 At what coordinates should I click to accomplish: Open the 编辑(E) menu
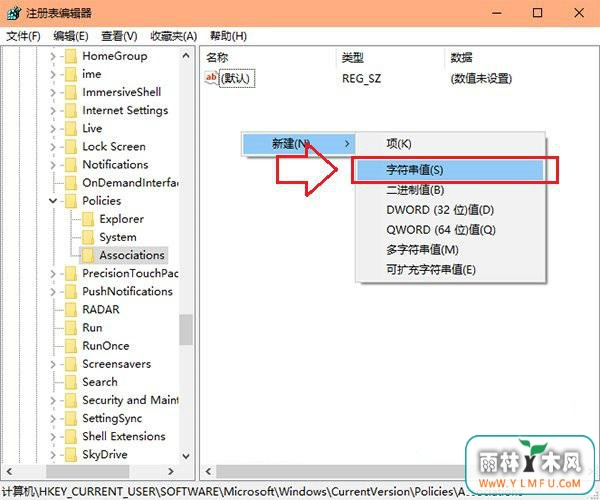(71, 36)
